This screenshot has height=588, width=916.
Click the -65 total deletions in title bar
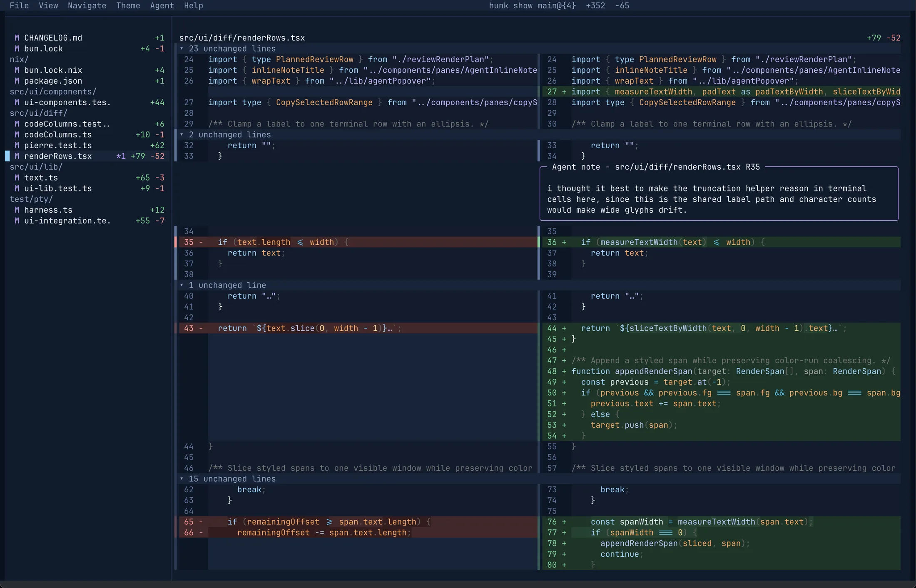click(x=622, y=5)
